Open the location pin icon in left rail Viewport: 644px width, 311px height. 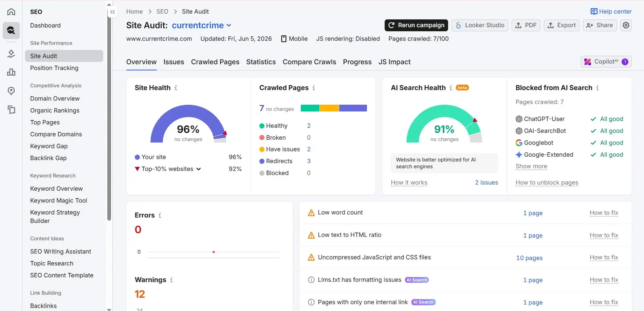coord(11,91)
